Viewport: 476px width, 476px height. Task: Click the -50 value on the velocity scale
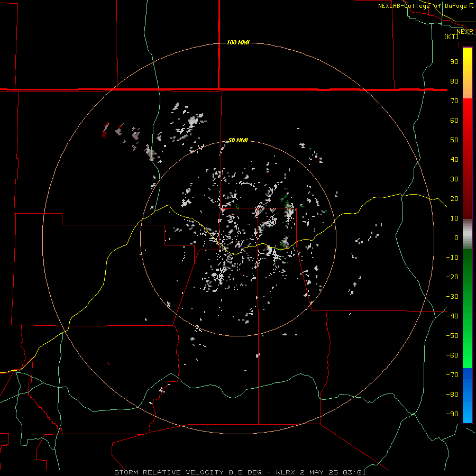pyautogui.click(x=452, y=336)
